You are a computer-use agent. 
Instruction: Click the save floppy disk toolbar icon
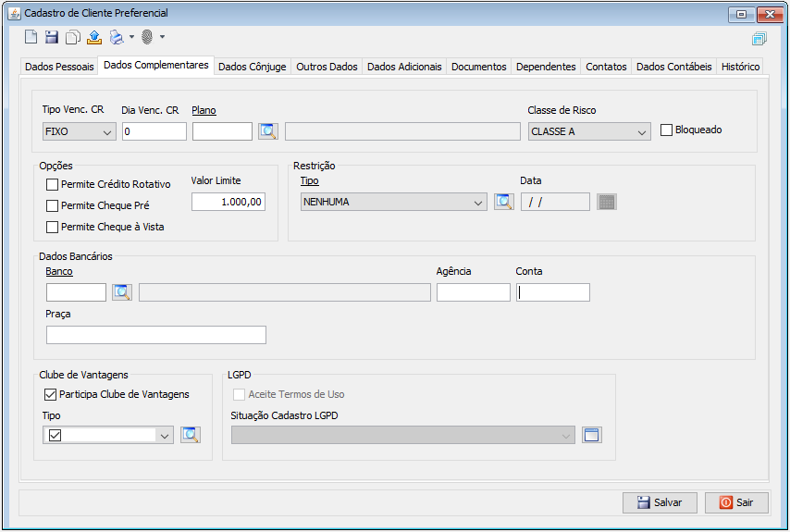[52, 37]
